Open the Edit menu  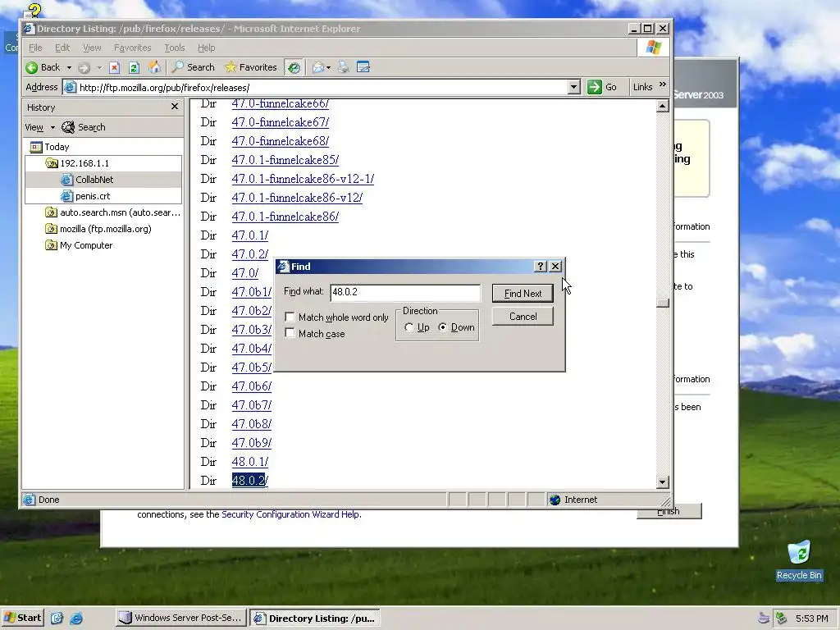tap(62, 48)
